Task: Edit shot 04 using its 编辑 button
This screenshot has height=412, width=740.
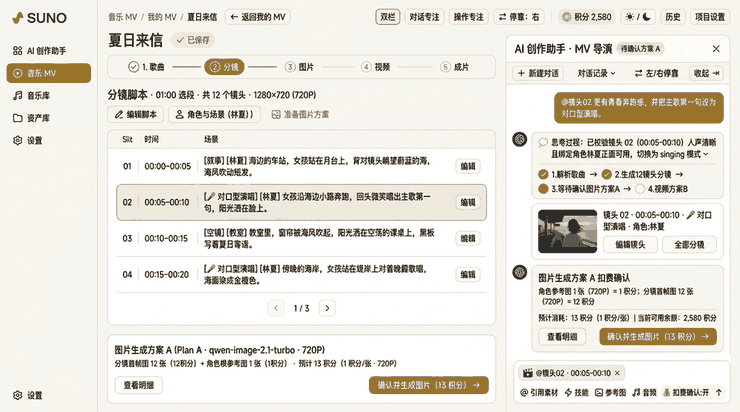Action: (468, 275)
